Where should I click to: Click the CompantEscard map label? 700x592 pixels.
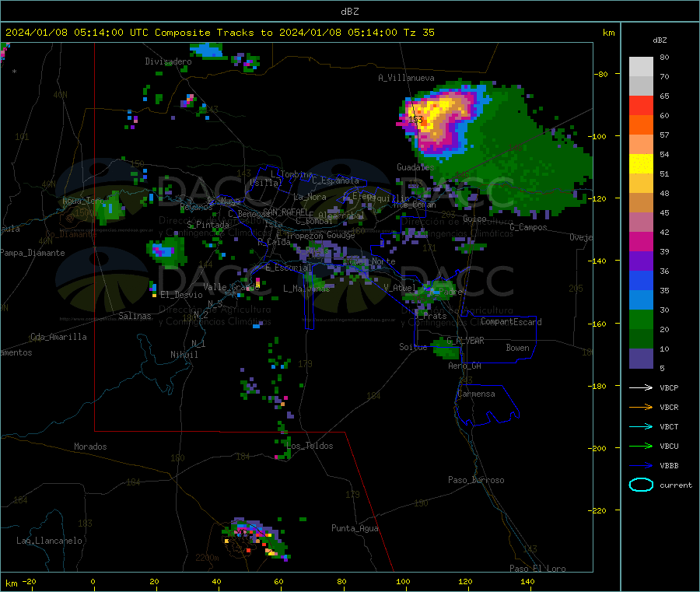(x=511, y=321)
